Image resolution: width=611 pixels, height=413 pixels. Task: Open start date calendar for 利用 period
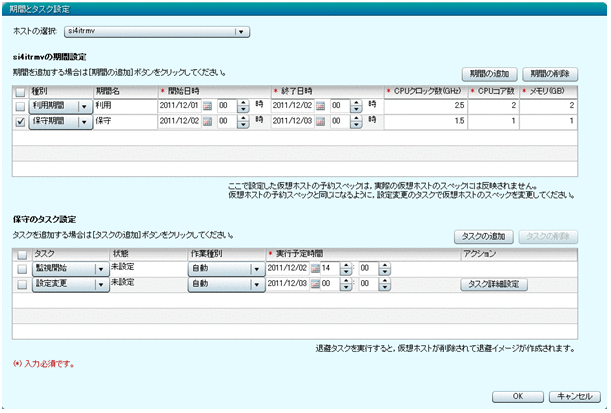(x=208, y=105)
